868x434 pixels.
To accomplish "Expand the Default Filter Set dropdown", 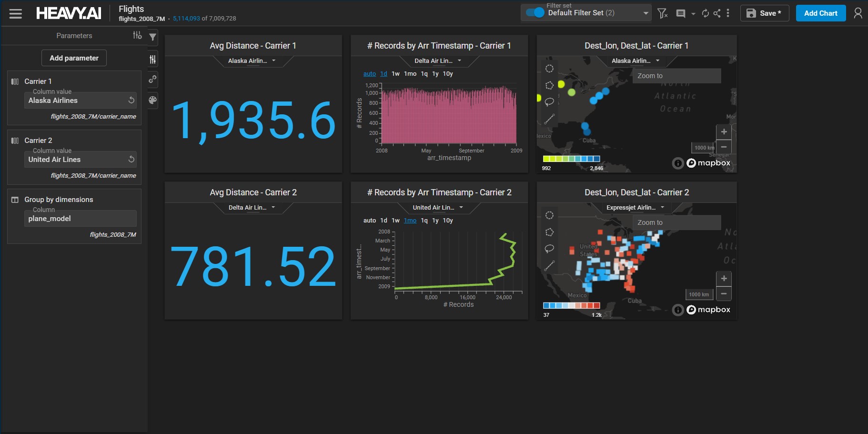I will pyautogui.click(x=646, y=13).
